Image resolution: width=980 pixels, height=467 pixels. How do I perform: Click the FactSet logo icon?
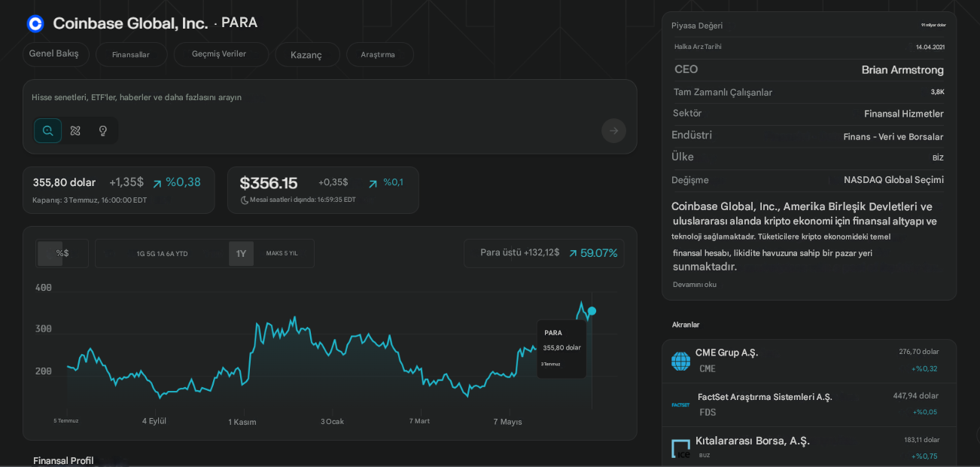[x=680, y=404]
